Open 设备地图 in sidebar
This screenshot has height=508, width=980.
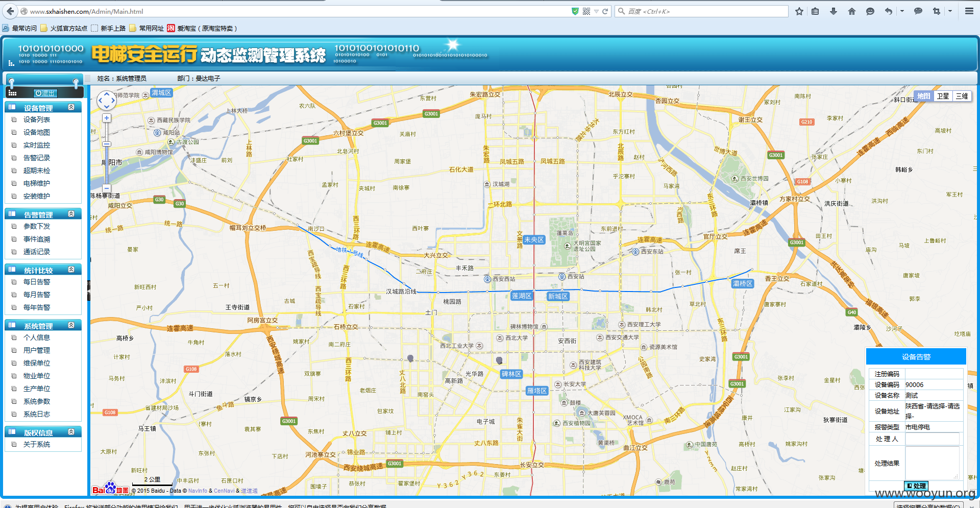[37, 132]
